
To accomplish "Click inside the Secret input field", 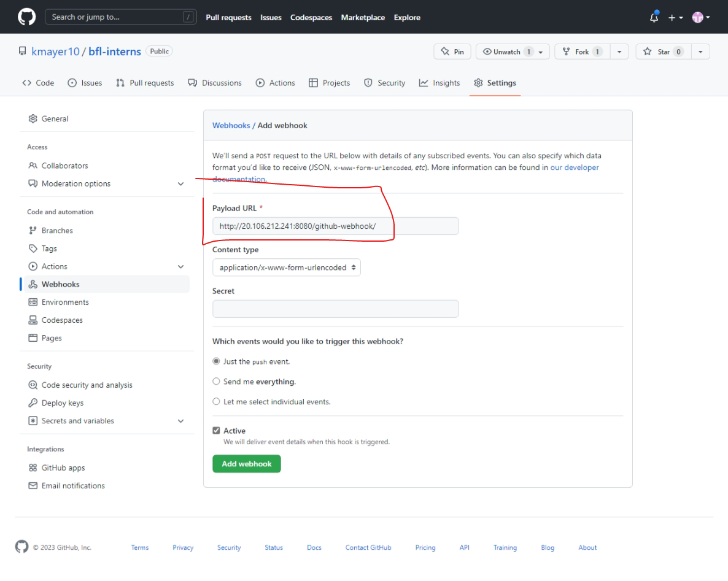I will [x=335, y=308].
